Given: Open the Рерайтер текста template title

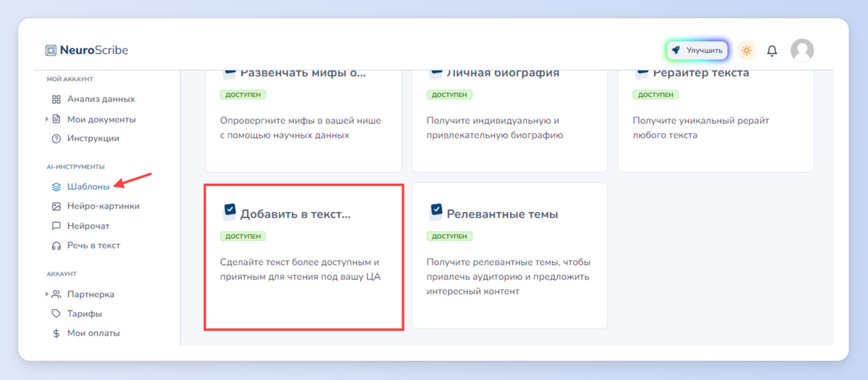Looking at the screenshot, I should coord(701,73).
